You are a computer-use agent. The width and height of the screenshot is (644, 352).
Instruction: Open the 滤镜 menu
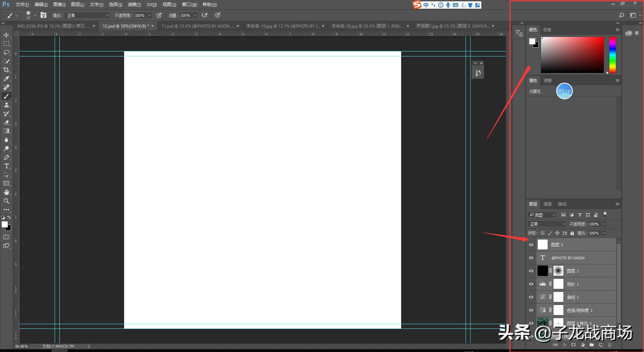tap(134, 4)
